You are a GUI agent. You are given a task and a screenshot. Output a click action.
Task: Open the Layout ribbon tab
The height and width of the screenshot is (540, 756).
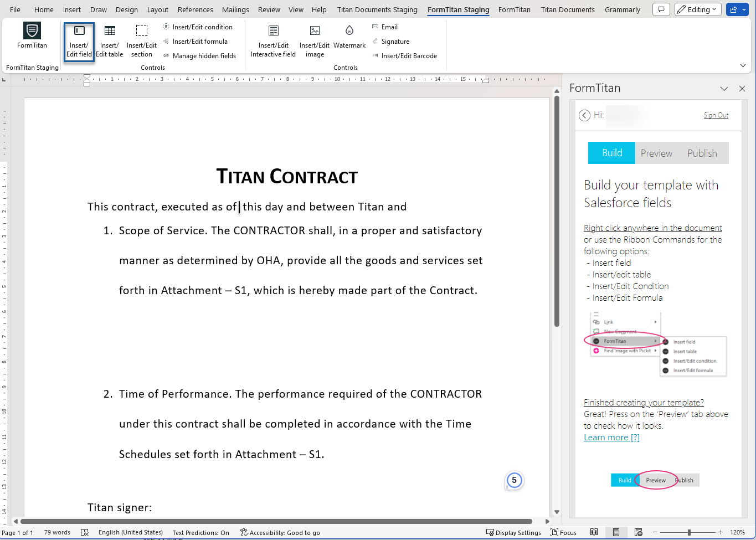coord(158,9)
